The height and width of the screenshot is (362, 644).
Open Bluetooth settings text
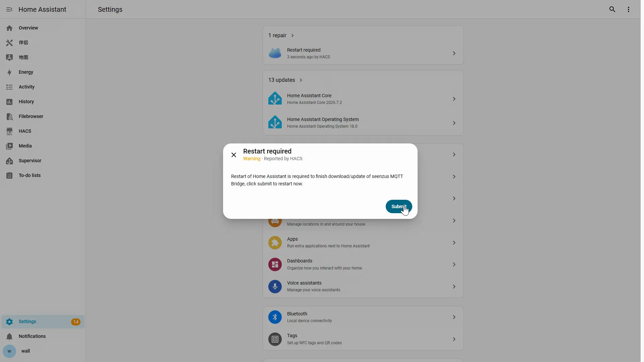click(297, 314)
